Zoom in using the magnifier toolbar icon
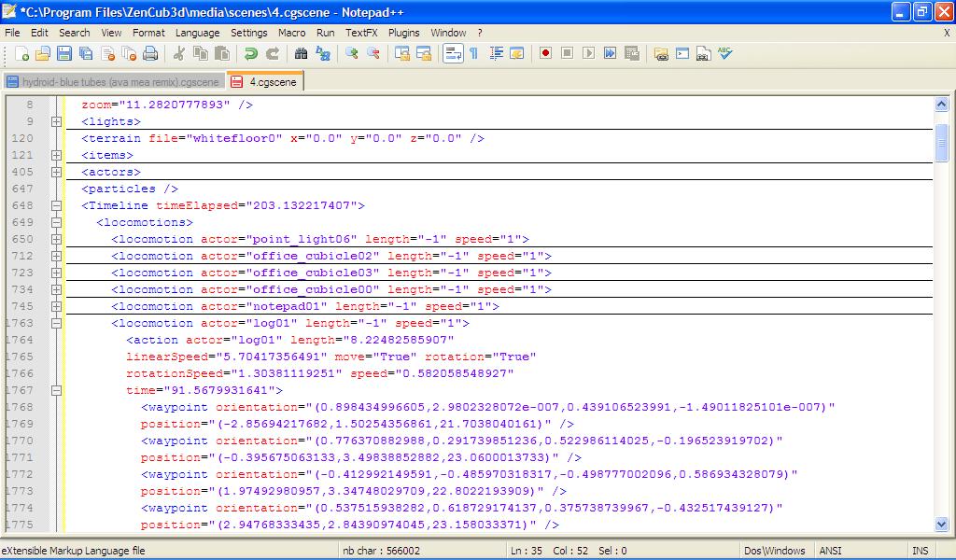The width and height of the screenshot is (956, 560). 352,53
